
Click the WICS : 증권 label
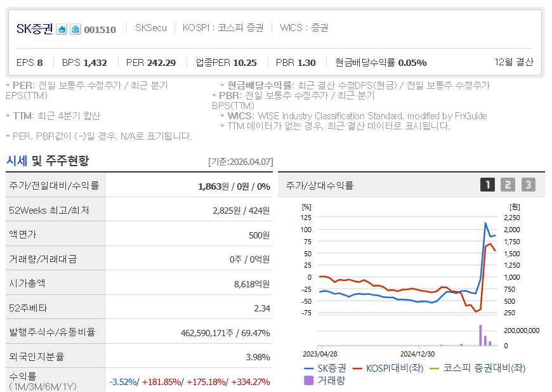point(304,28)
